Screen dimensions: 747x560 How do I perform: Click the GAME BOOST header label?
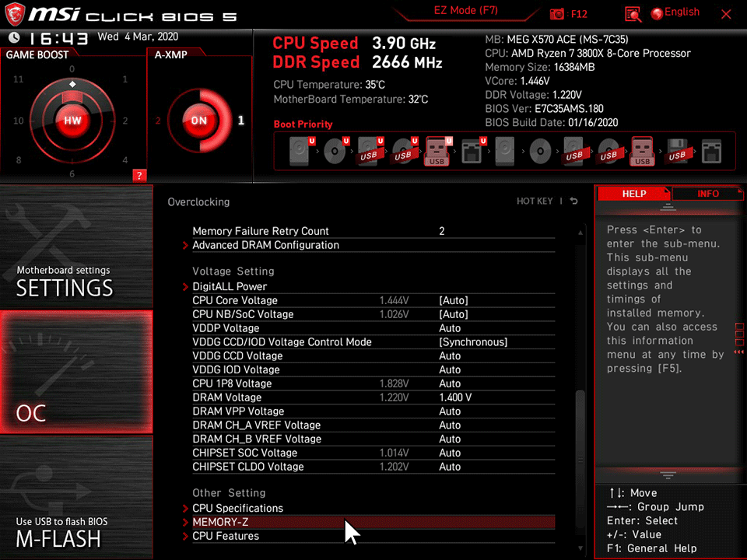coord(37,54)
